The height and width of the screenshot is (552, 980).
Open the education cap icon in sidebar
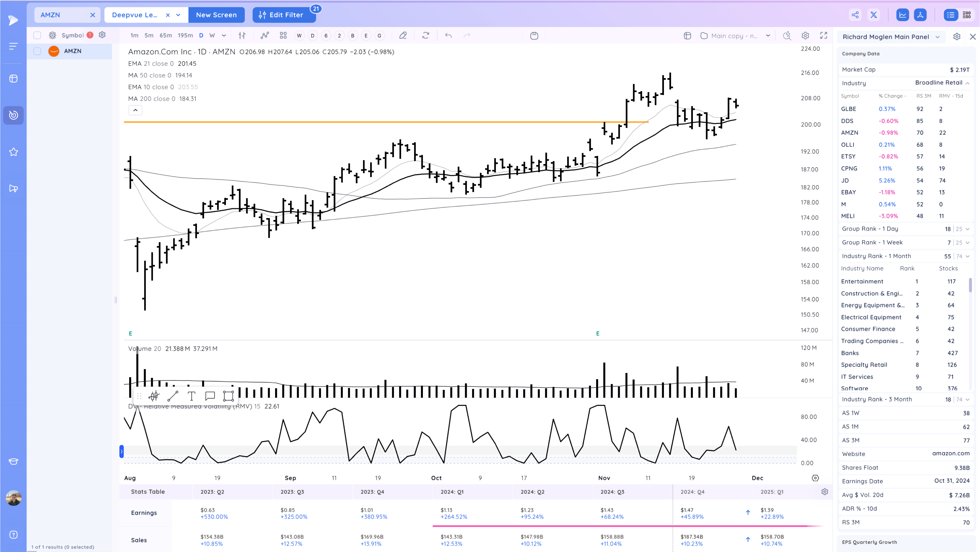(13, 461)
